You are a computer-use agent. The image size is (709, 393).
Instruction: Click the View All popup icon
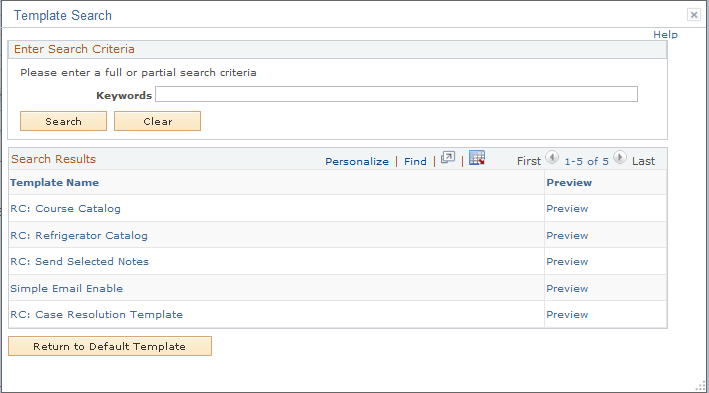[x=448, y=158]
